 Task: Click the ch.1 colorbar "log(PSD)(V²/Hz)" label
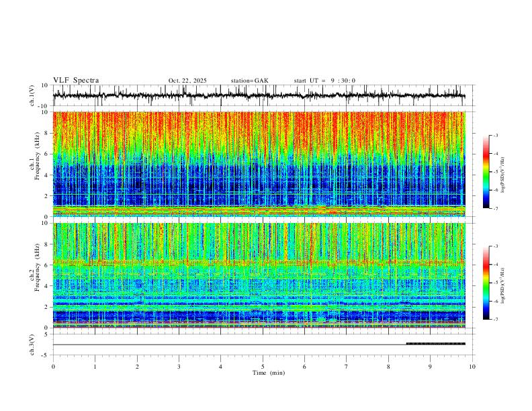[502, 175]
